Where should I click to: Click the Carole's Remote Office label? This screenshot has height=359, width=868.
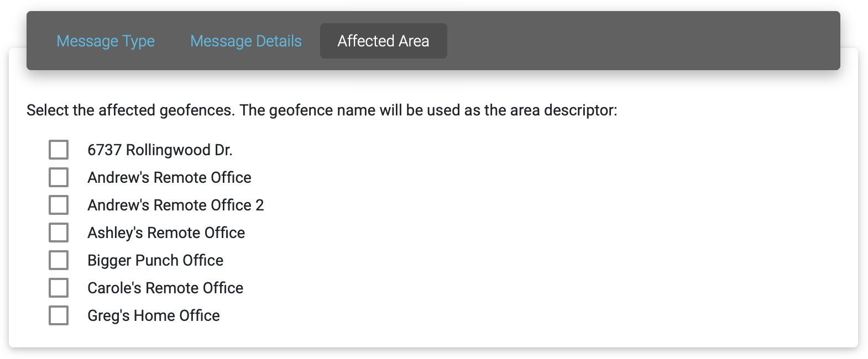[x=165, y=288]
